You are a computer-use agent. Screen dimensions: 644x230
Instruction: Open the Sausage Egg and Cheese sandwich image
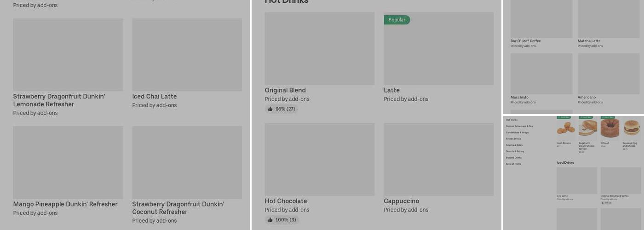(x=632, y=128)
